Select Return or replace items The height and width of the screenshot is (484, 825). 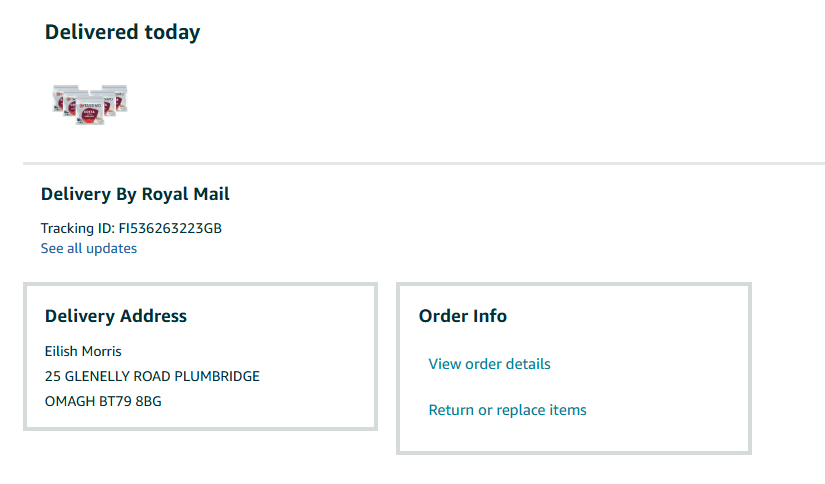coord(507,410)
